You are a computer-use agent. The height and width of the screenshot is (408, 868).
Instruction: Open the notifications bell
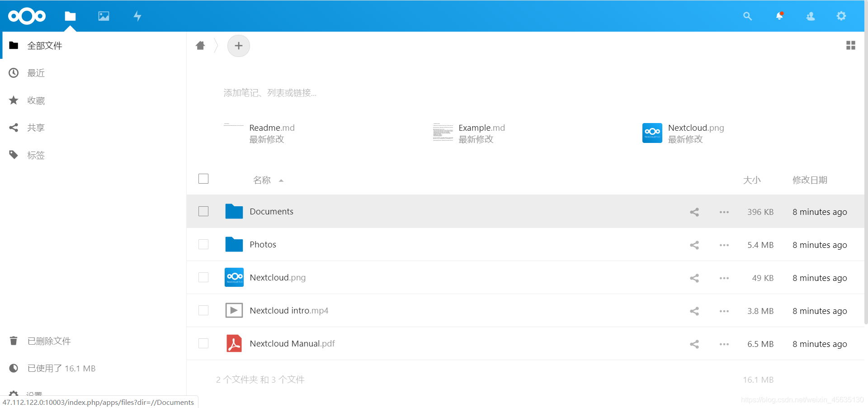(779, 16)
